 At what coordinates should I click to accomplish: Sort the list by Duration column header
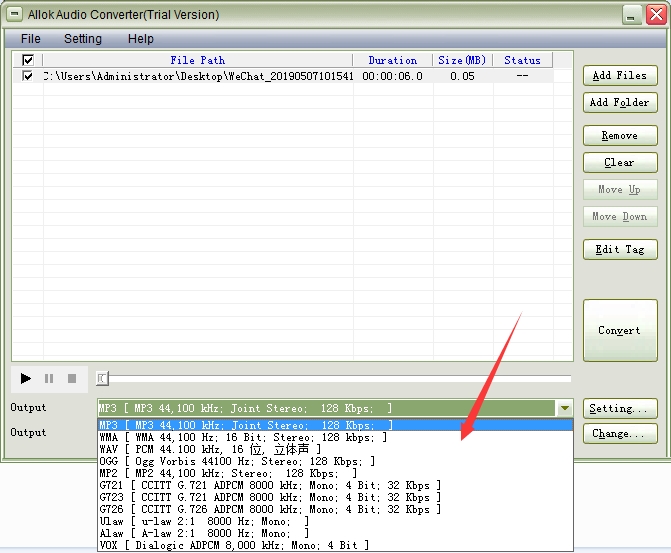392,60
